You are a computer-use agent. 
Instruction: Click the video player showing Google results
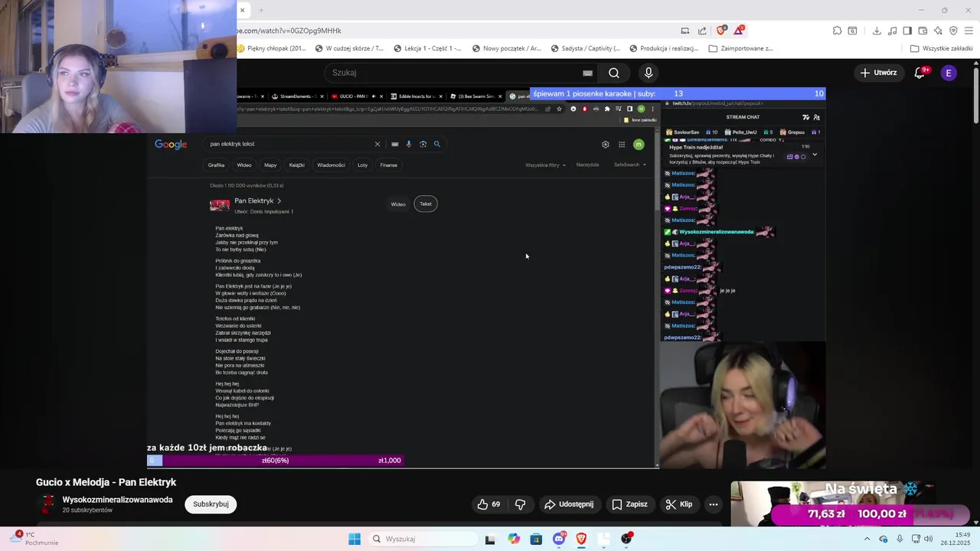click(486, 278)
